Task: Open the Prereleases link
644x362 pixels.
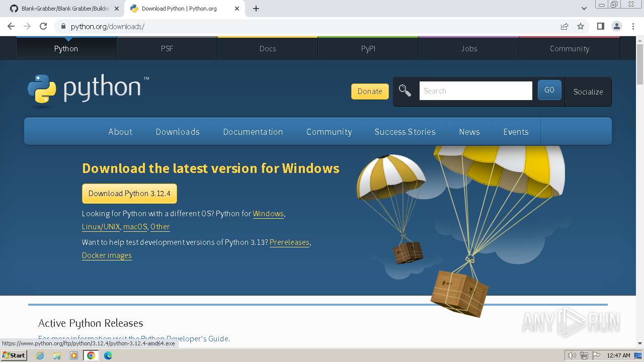Action: pyautogui.click(x=289, y=242)
